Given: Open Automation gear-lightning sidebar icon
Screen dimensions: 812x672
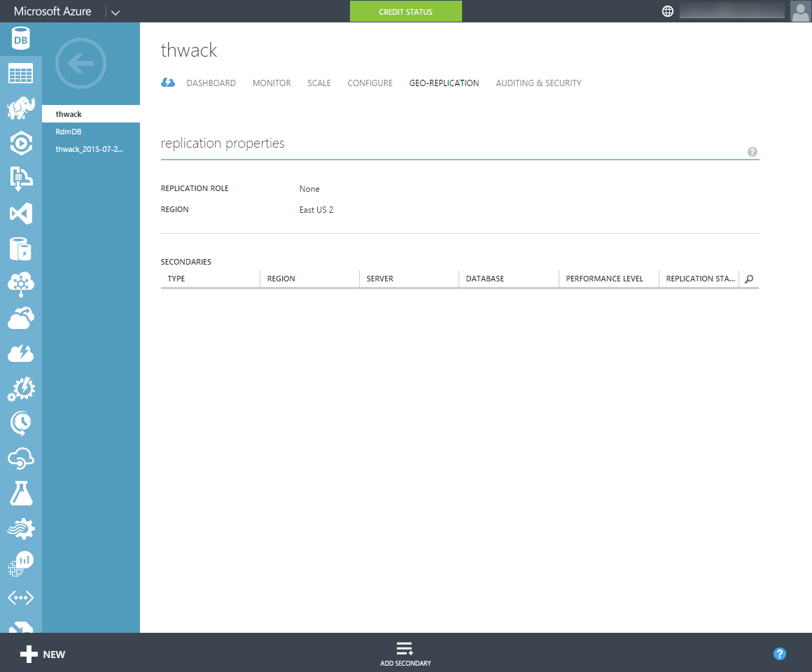Looking at the screenshot, I should point(21,388).
